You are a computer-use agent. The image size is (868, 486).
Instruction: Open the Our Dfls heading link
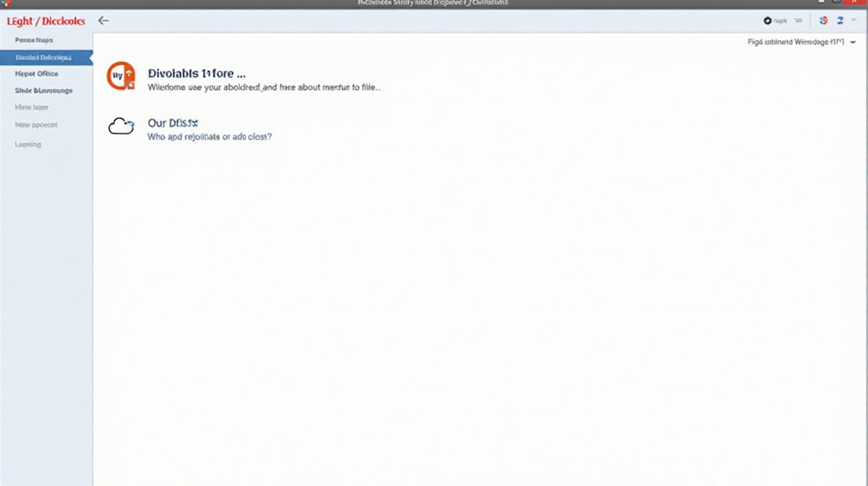172,123
